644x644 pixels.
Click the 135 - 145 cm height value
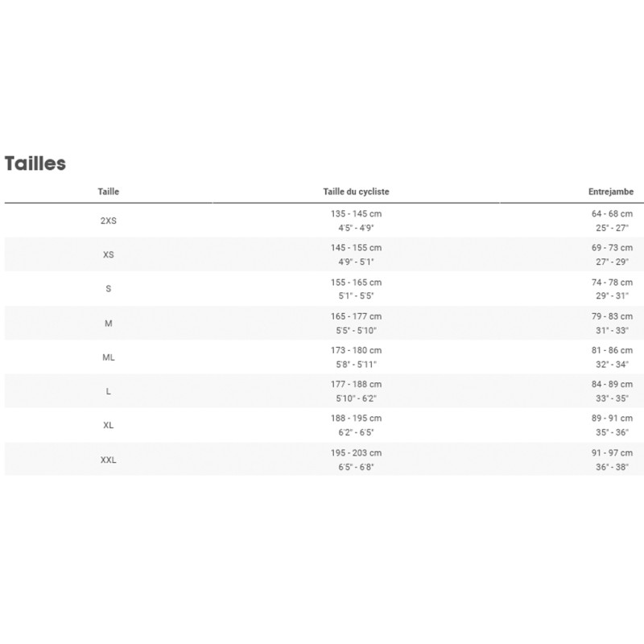point(357,214)
